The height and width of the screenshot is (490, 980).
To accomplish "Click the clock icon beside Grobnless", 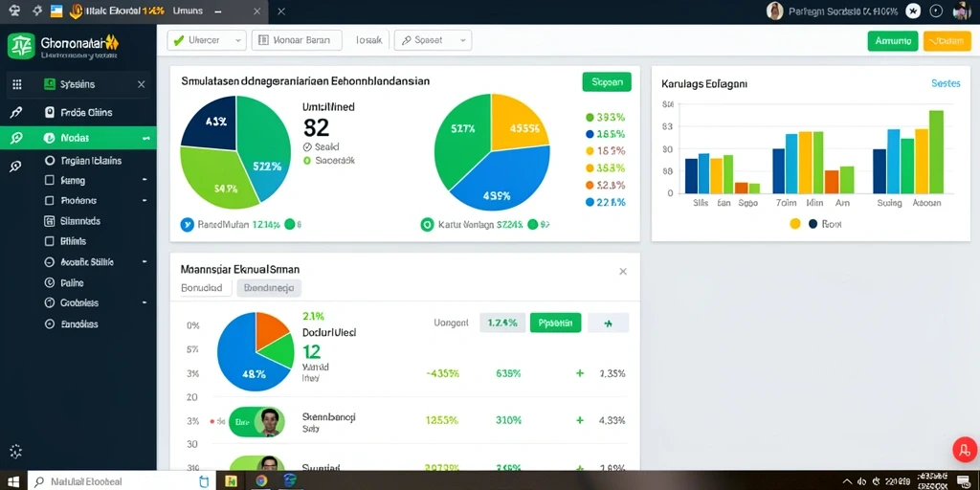I will click(50, 302).
